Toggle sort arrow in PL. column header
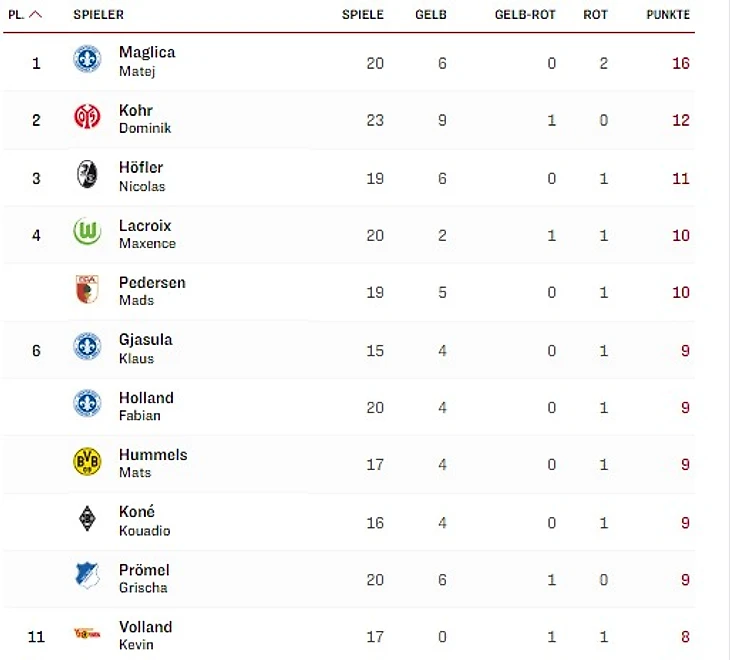The width and height of the screenshot is (730, 660). point(36,15)
